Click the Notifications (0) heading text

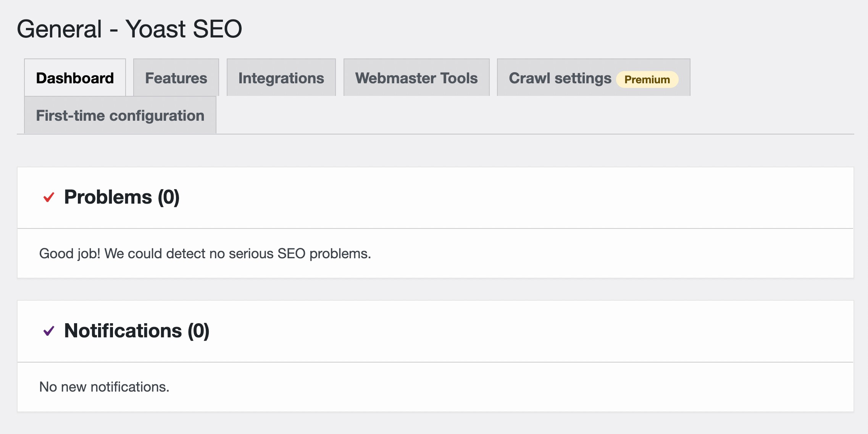click(137, 331)
